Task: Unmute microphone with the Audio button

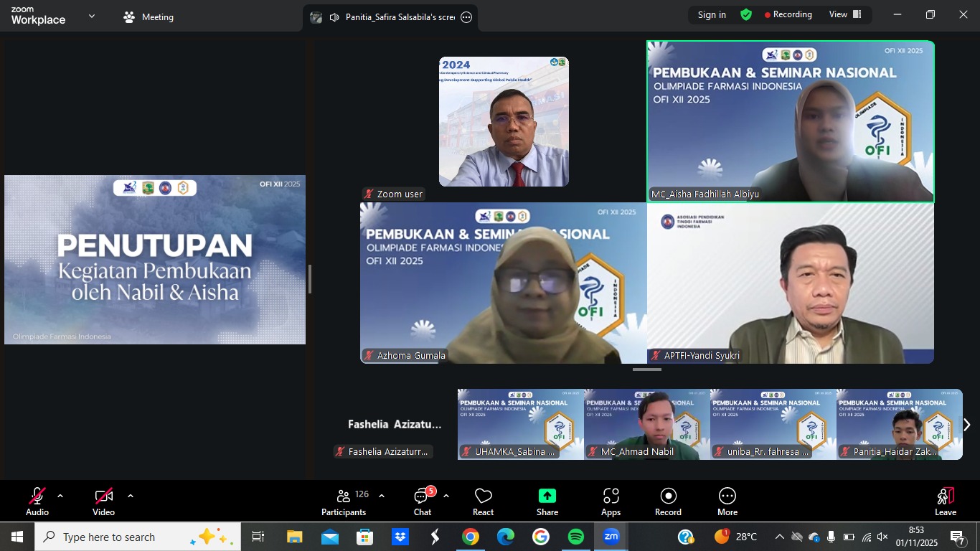Action: tap(37, 501)
